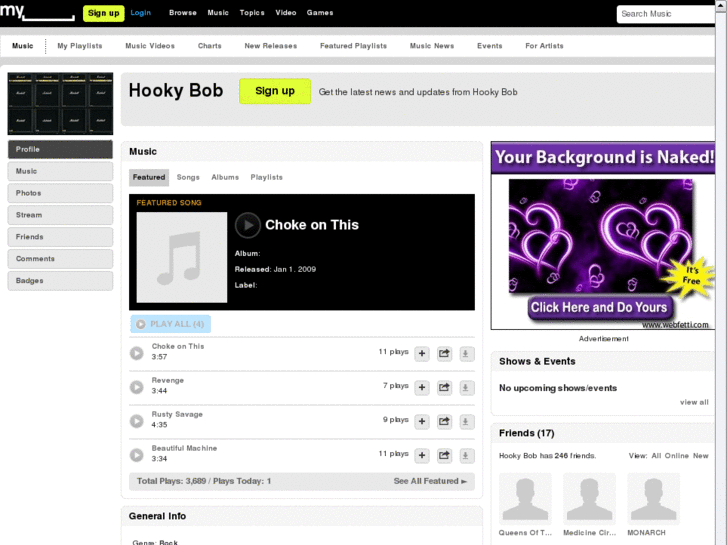The height and width of the screenshot is (545, 727).
Task: Switch to the Songs tab
Action: [x=188, y=177]
